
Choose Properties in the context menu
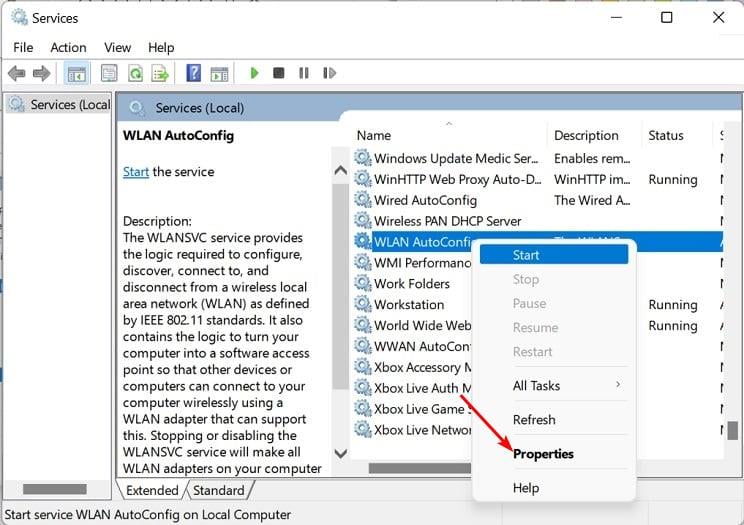[x=543, y=453]
